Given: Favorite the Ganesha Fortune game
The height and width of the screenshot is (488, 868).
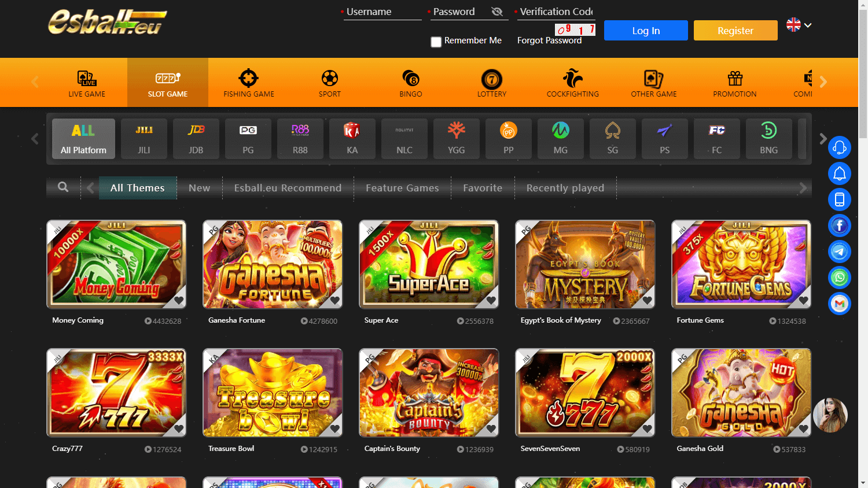Looking at the screenshot, I should pyautogui.click(x=335, y=300).
